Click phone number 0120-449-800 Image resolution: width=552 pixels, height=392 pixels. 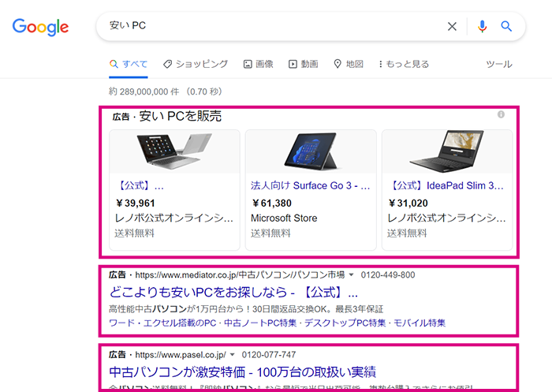(388, 274)
